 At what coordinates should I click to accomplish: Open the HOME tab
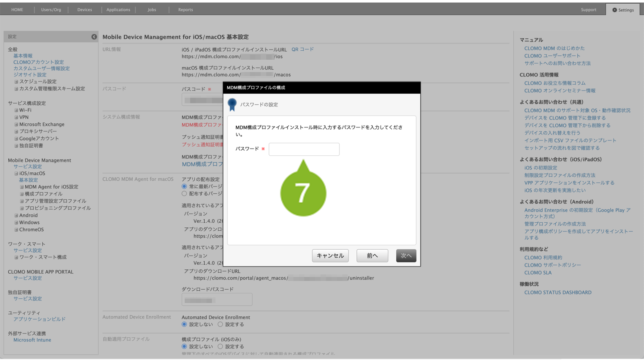coord(17,10)
